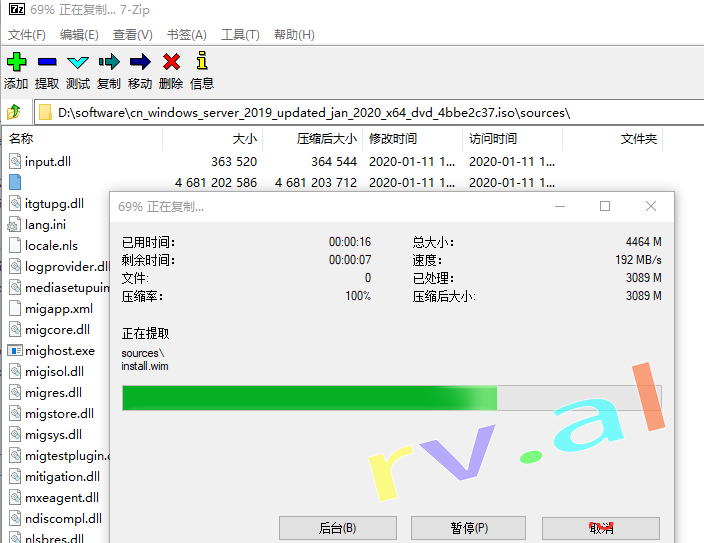The height and width of the screenshot is (543, 704).
Task: Click the packed size 4 681 203 712
Action: pos(316,182)
